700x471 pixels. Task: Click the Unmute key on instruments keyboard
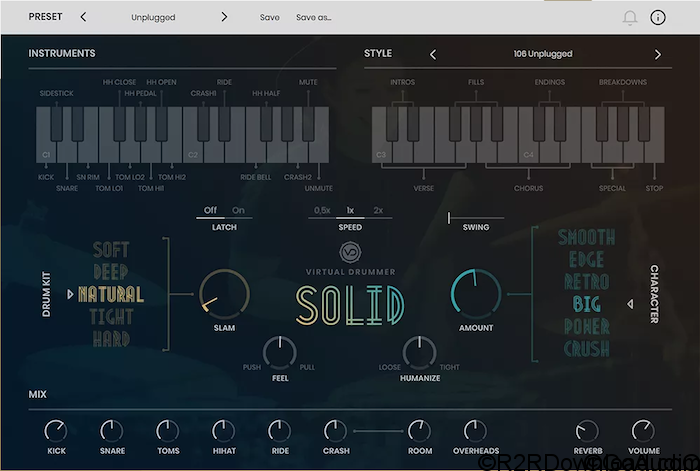(x=319, y=152)
